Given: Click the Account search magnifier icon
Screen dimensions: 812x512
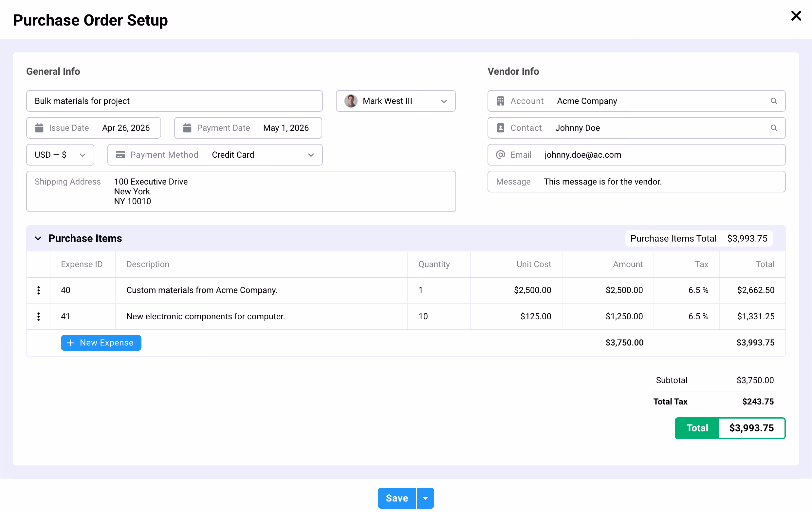Looking at the screenshot, I should pos(774,101).
